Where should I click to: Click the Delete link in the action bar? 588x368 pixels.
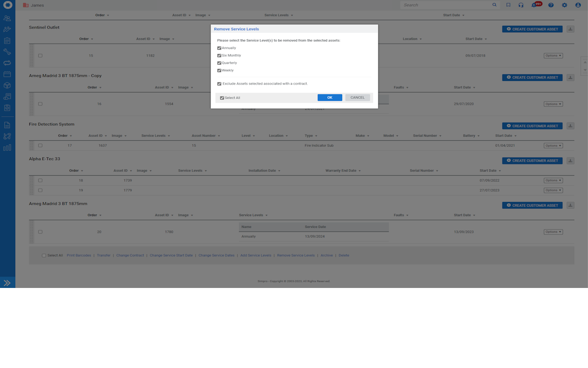pos(344,255)
